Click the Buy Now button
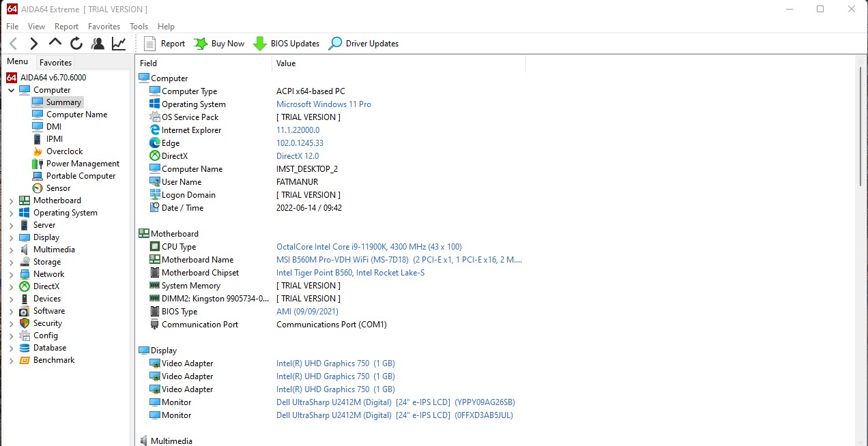 [219, 44]
